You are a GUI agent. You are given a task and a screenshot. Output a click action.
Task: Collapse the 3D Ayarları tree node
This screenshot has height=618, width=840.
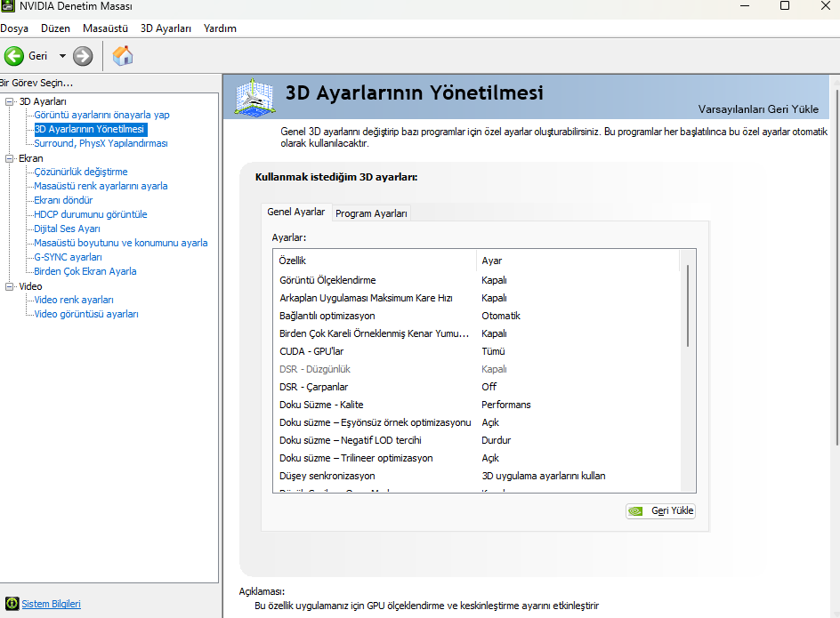9,101
